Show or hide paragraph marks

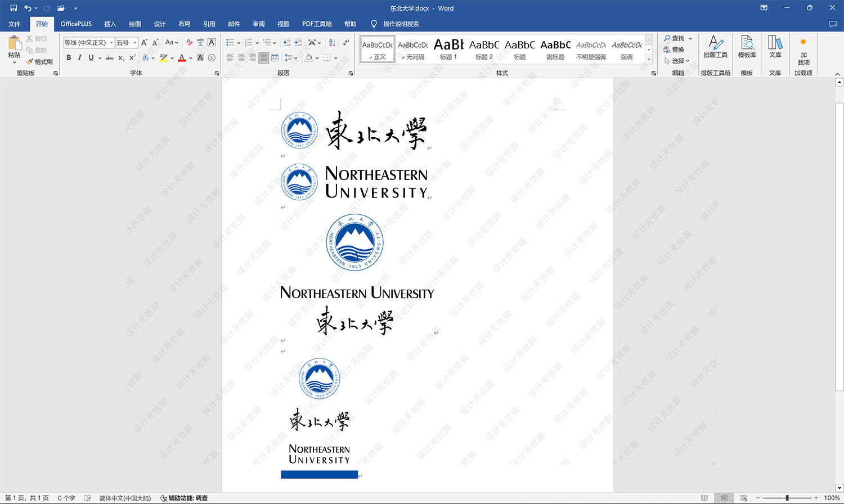345,42
